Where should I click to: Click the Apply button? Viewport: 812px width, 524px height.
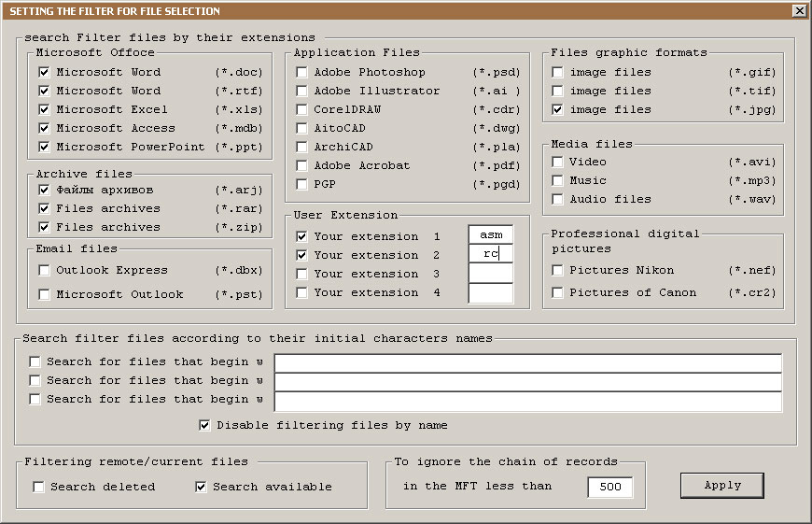[722, 486]
